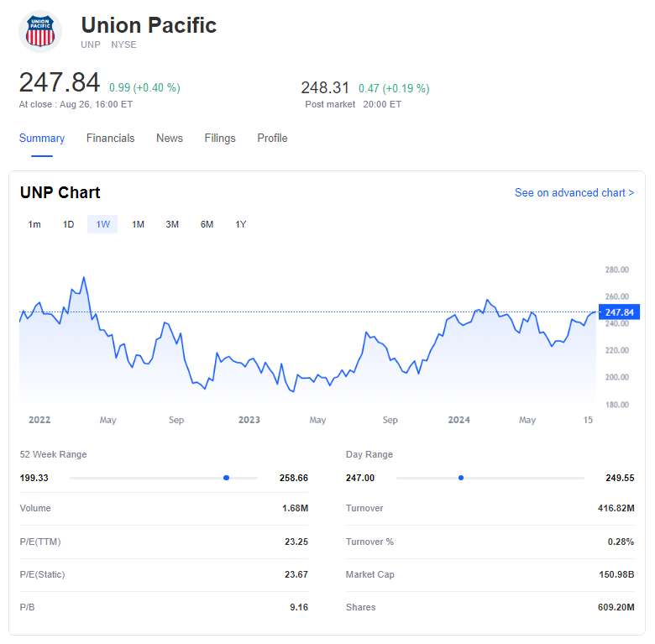
Task: Select the 1m chart interval
Action: pyautogui.click(x=34, y=224)
